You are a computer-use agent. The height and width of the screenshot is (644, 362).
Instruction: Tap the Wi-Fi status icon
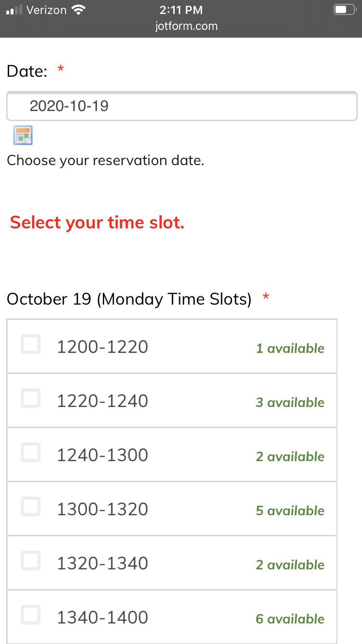[78, 10]
